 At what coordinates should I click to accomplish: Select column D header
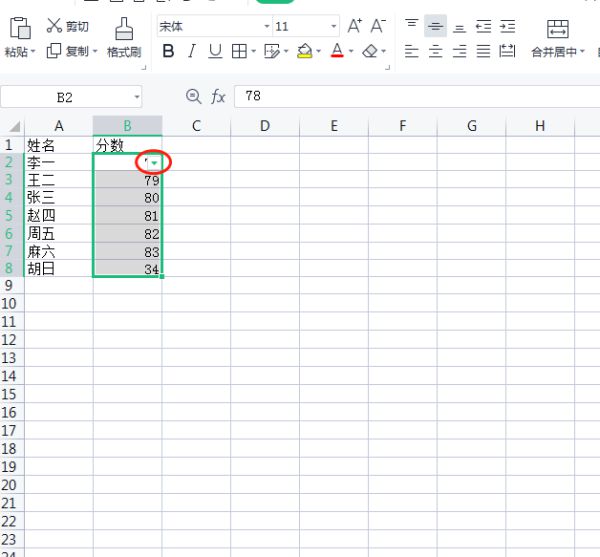click(x=265, y=125)
